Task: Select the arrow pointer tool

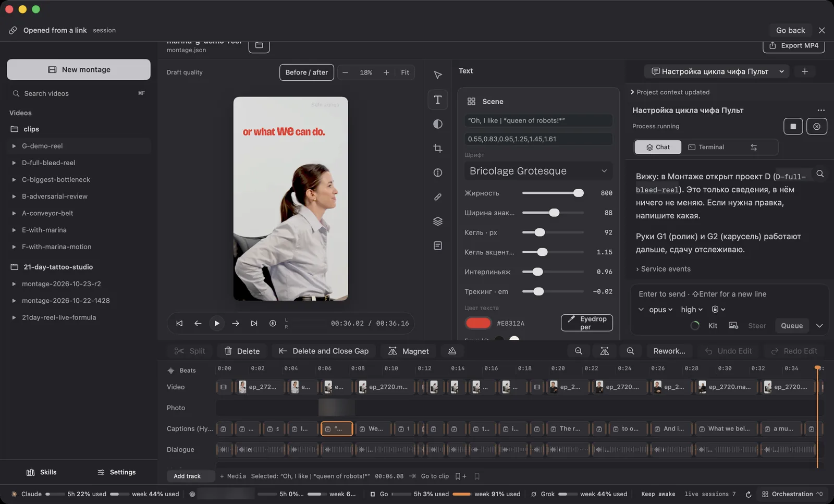Action: click(x=438, y=75)
